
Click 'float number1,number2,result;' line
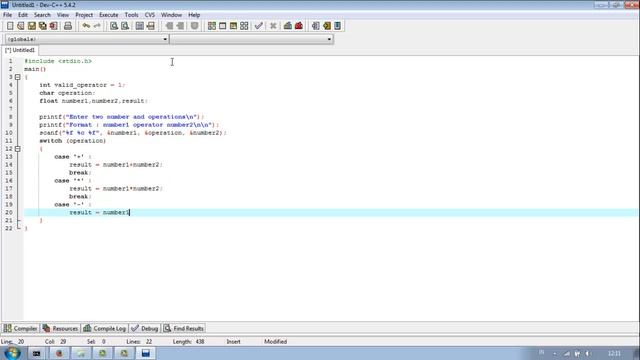[x=93, y=101]
